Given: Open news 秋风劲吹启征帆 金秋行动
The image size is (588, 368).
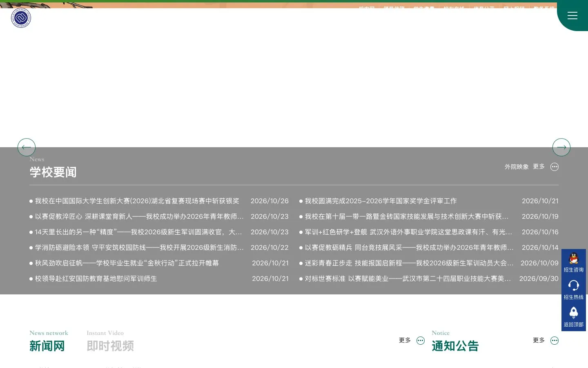Looking at the screenshot, I should click(x=127, y=263).
